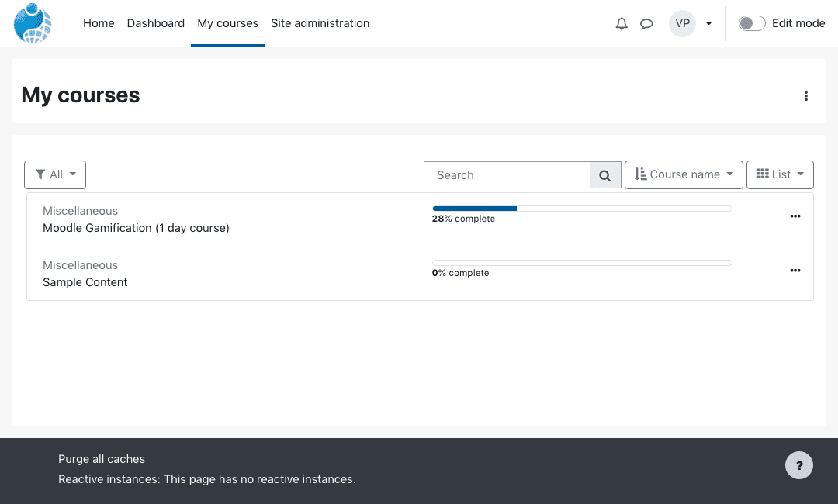Click Miscellaneous category above Moodle Gamification
This screenshot has height=504, width=838.
[80, 211]
